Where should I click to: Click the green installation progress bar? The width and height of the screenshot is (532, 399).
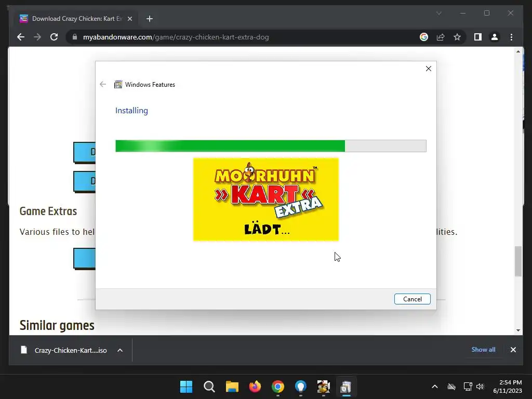point(271,146)
